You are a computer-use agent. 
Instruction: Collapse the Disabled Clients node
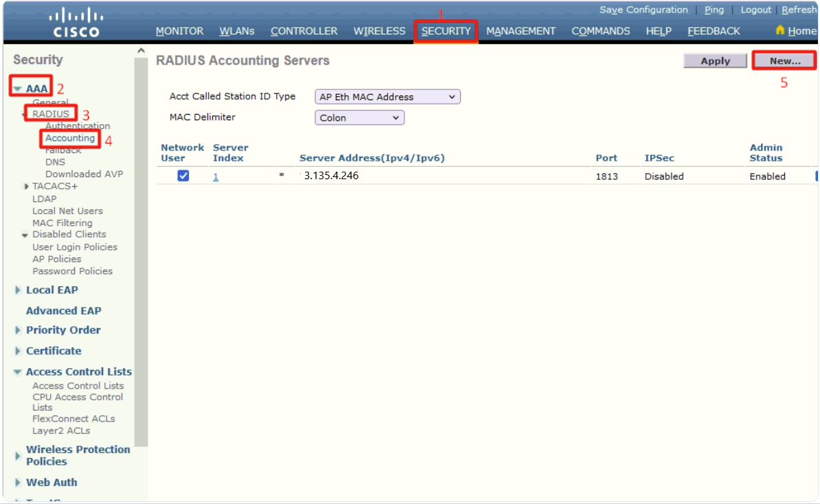click(x=25, y=235)
